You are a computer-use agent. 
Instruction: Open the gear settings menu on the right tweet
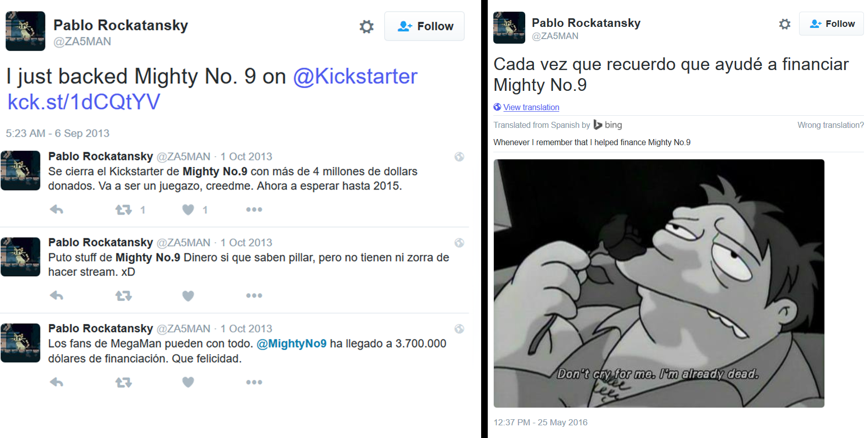click(x=785, y=24)
